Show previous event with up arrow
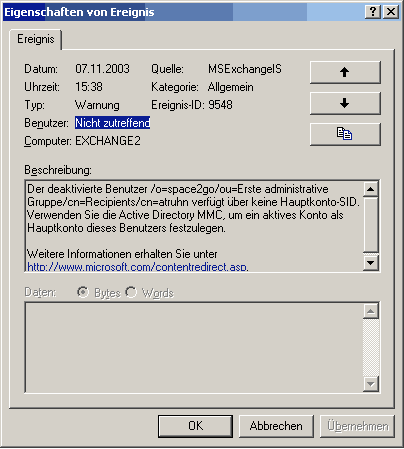Screen dimensions: 404x449 point(345,72)
